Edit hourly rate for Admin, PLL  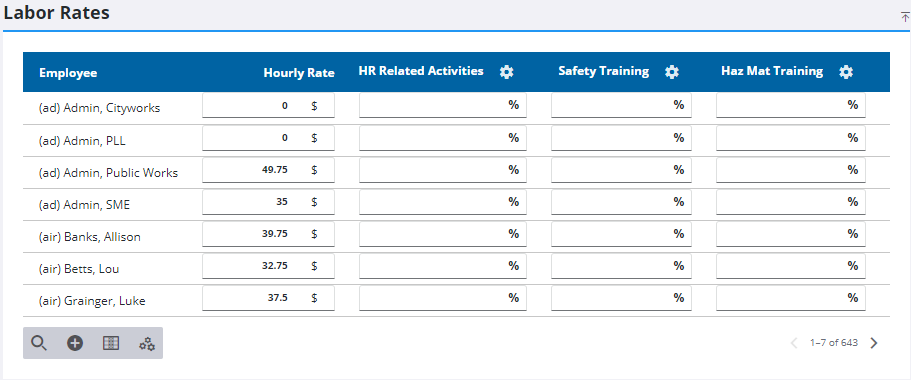pos(268,138)
